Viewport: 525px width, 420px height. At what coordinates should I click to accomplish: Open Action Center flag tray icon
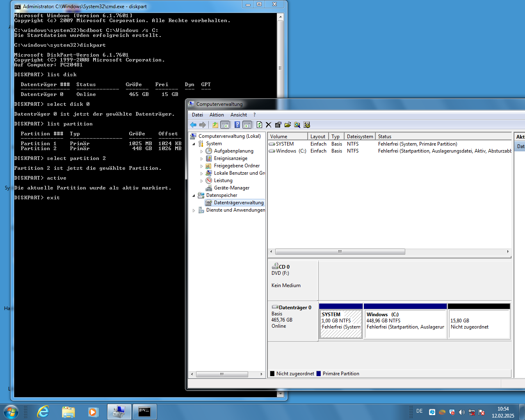tap(482, 412)
